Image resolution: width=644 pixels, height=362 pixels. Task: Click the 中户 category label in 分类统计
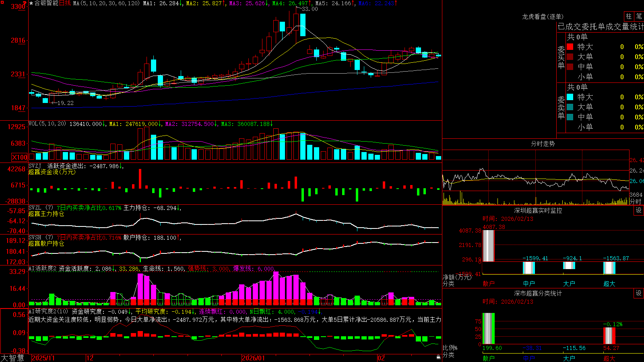click(x=529, y=358)
